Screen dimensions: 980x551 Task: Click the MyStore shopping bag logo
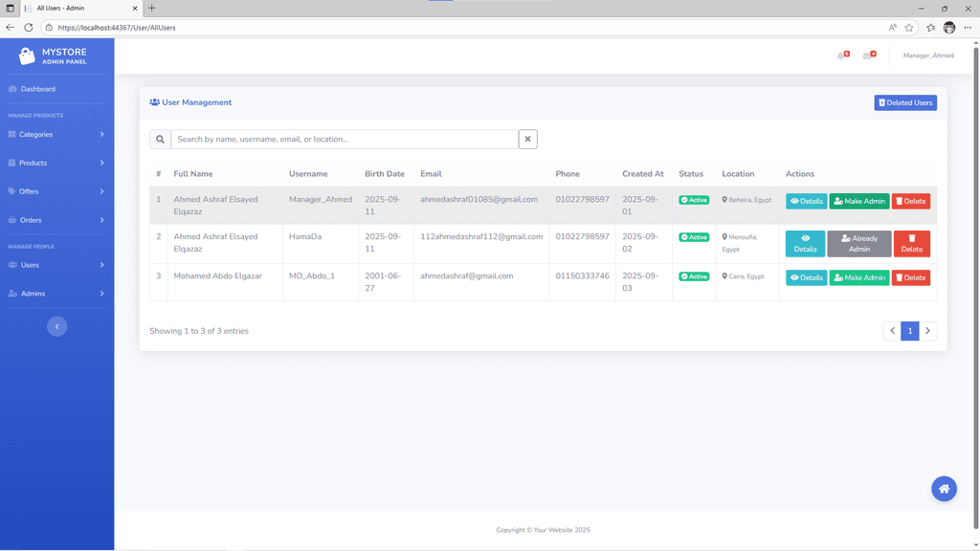point(27,56)
